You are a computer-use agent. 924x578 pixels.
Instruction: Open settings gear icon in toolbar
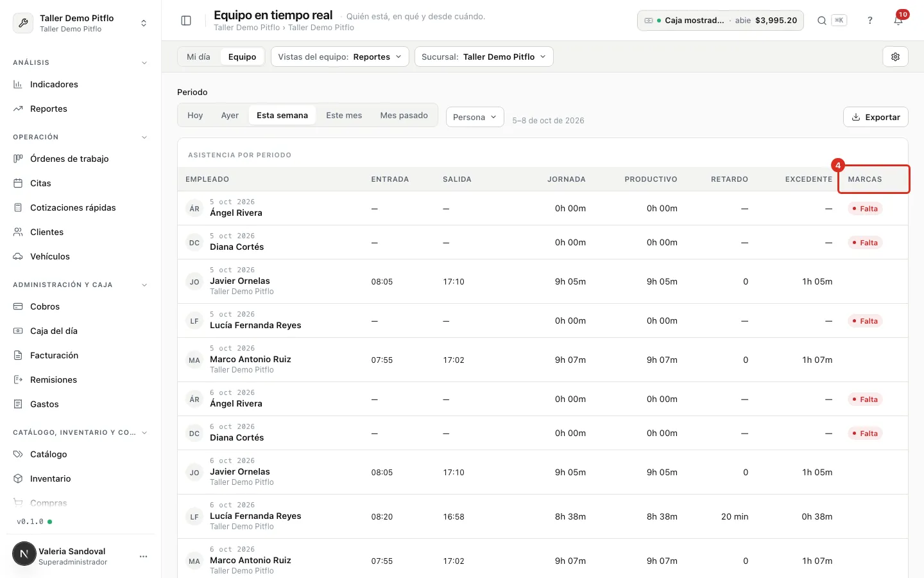click(x=895, y=57)
